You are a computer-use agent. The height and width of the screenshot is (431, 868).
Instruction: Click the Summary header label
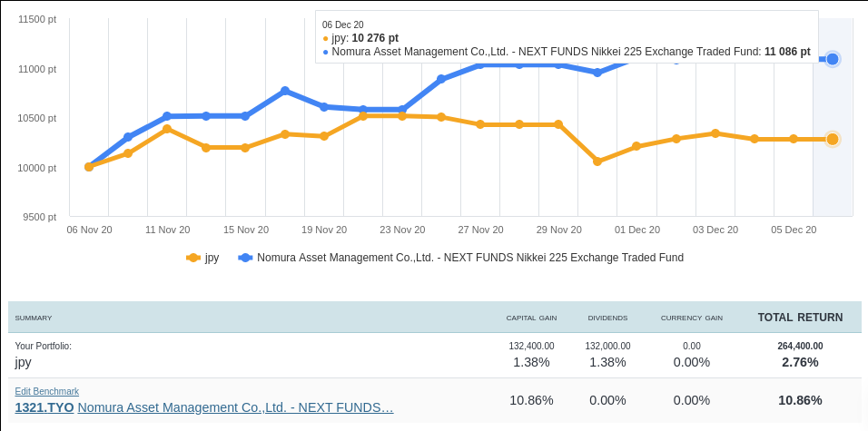[34, 318]
